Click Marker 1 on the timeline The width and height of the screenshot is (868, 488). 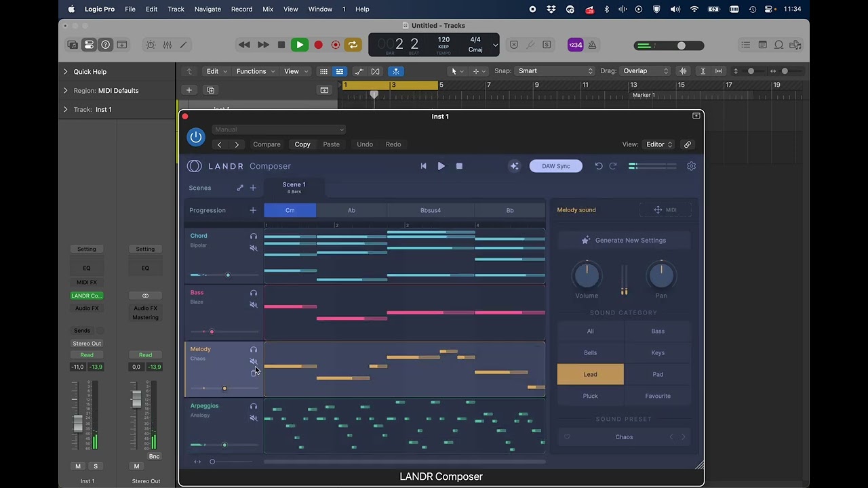click(644, 95)
